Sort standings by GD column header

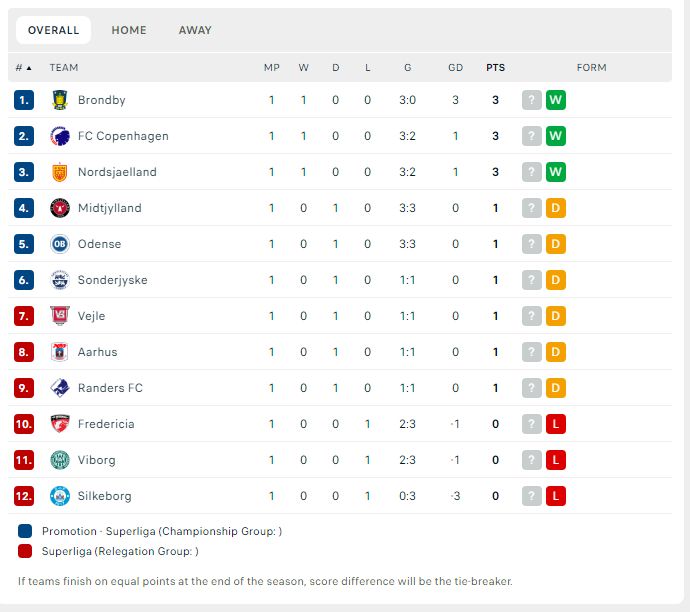tap(455, 68)
